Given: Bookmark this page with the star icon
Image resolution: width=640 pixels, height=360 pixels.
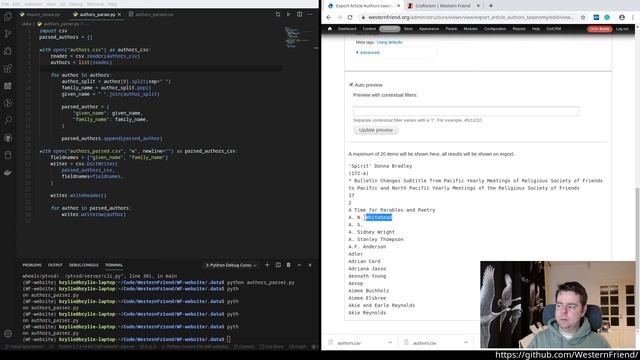Looking at the screenshot, I should pos(583,18).
